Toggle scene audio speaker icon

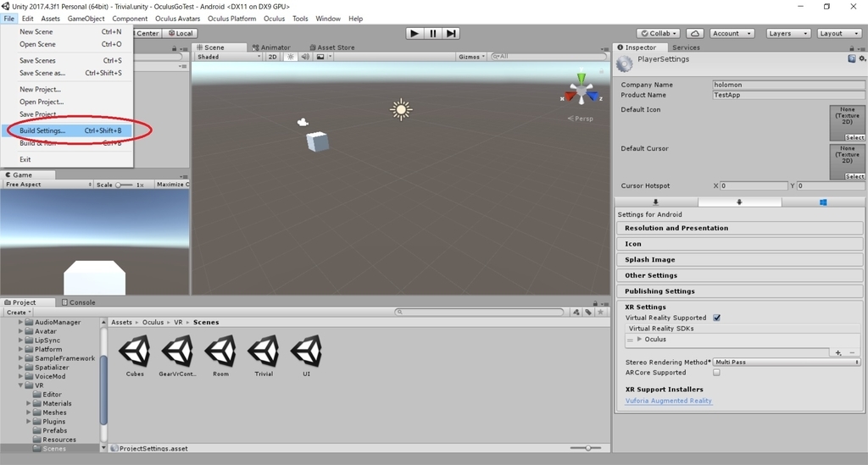click(x=305, y=57)
